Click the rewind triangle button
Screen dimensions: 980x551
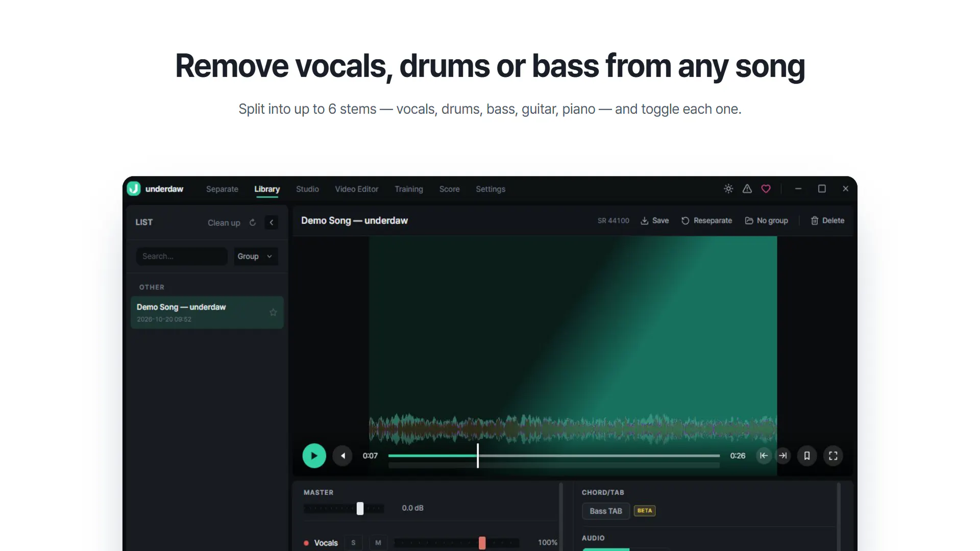click(342, 456)
